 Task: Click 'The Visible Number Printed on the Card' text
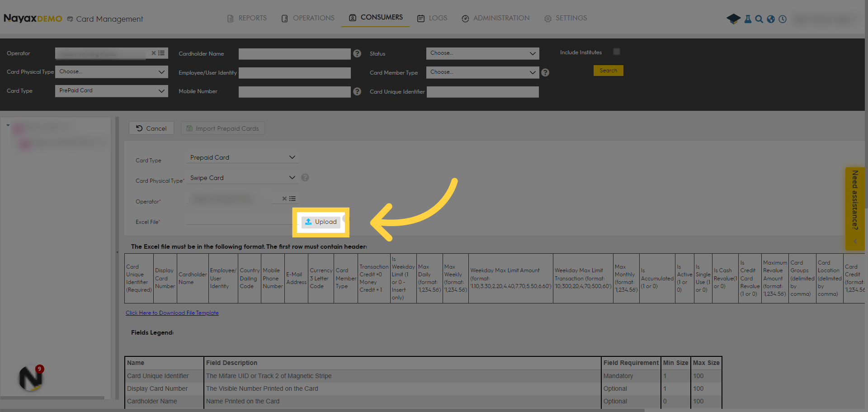click(x=262, y=388)
